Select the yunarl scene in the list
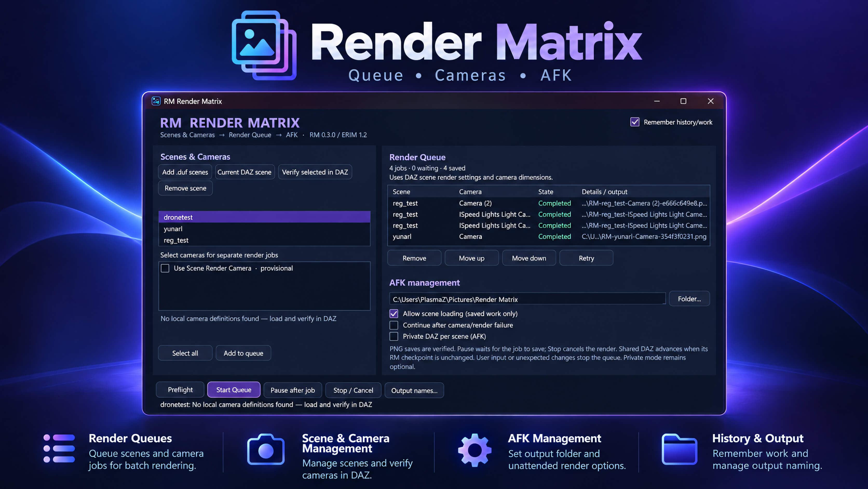The image size is (868, 489). pos(265,229)
